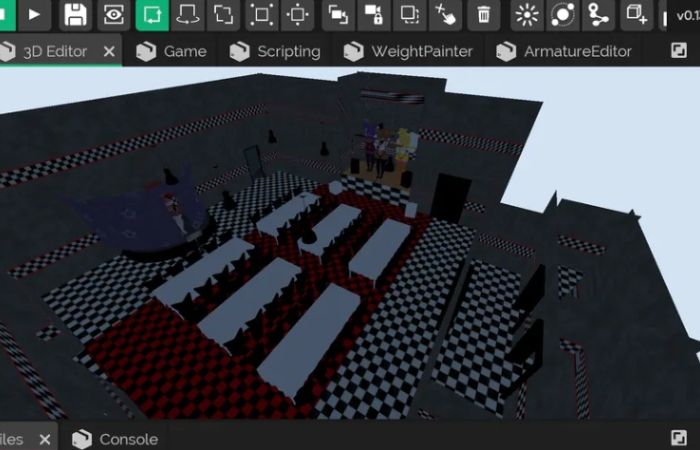Choose the rect bounds tool with corner handles

[x=262, y=15]
